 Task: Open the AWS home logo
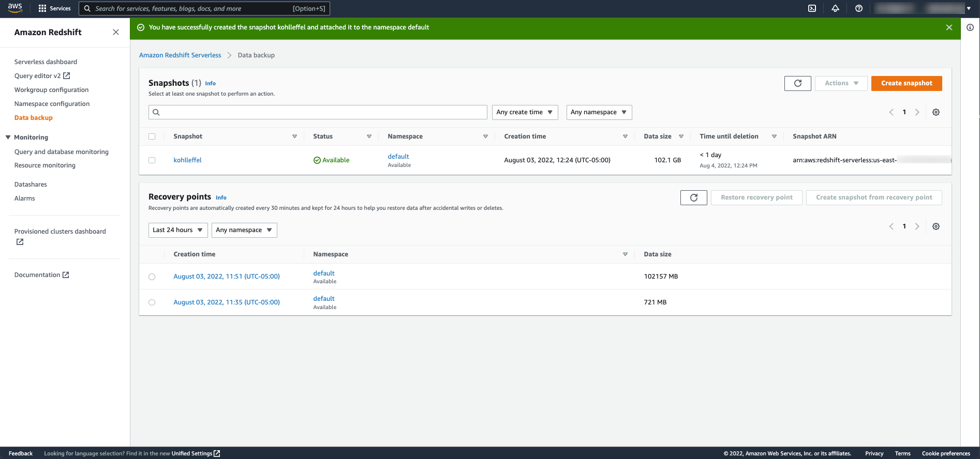point(15,8)
